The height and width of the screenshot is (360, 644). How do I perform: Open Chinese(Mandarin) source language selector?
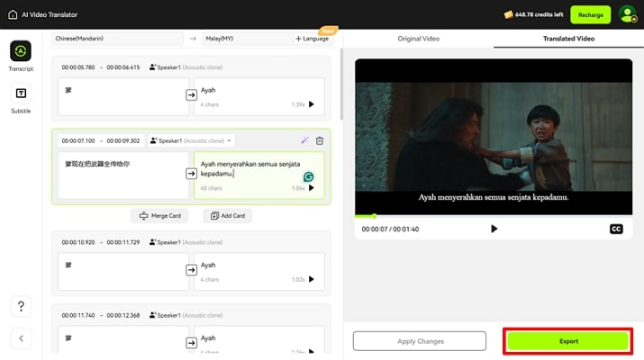tap(117, 39)
